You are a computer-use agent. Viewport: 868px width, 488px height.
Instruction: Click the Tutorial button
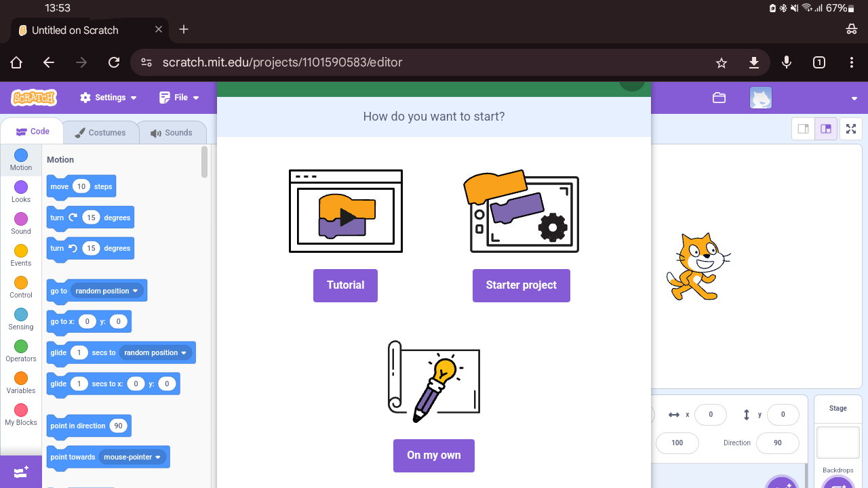tap(345, 285)
